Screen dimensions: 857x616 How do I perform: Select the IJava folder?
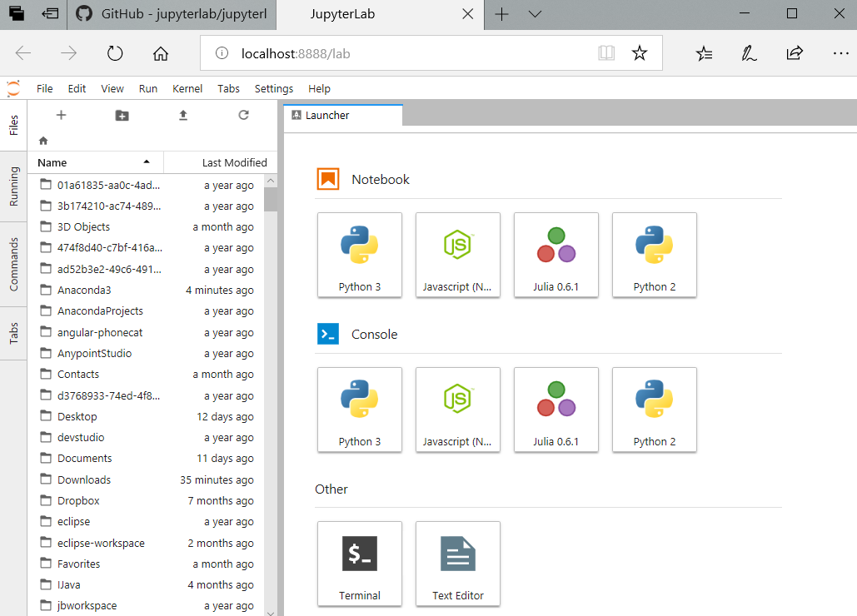(x=147, y=585)
